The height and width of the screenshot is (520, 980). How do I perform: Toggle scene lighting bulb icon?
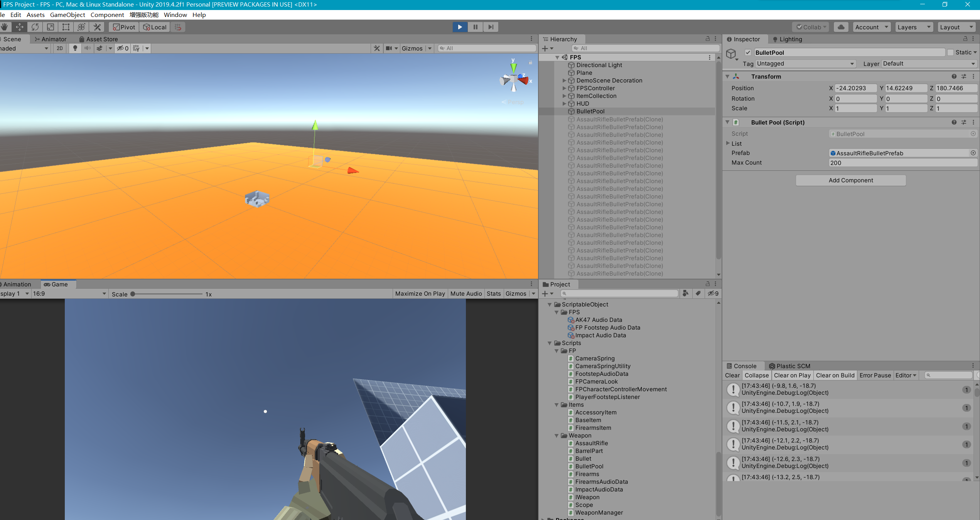tap(75, 48)
